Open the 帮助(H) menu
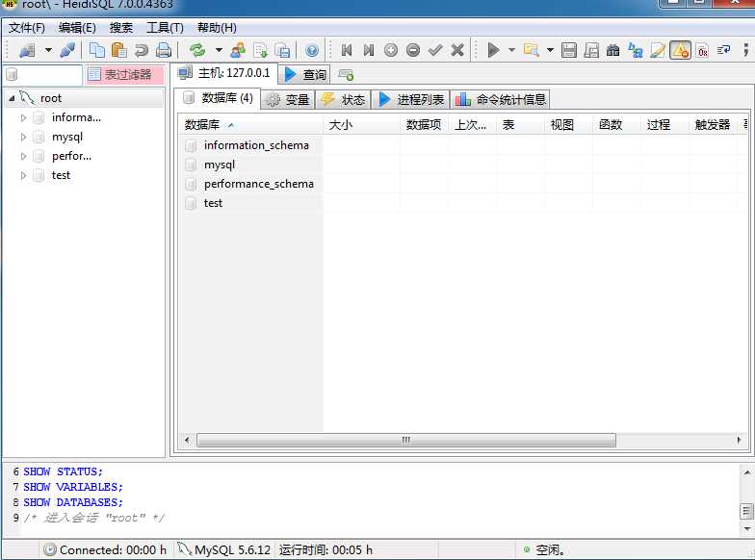 tap(217, 28)
